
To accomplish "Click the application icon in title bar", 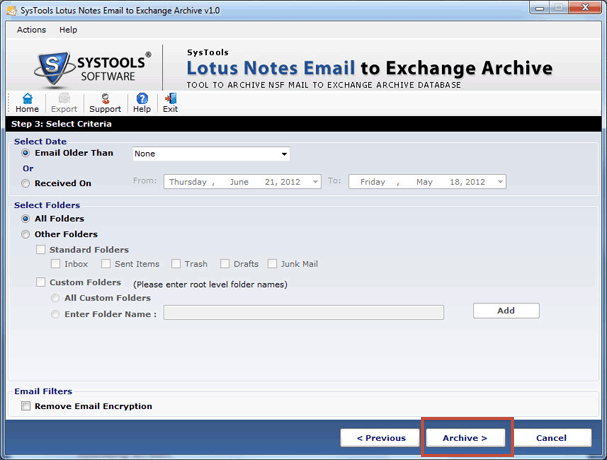I will point(11,10).
